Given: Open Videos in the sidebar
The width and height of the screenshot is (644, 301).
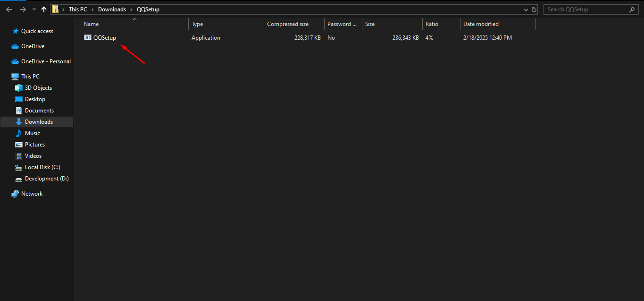Looking at the screenshot, I should point(33,156).
